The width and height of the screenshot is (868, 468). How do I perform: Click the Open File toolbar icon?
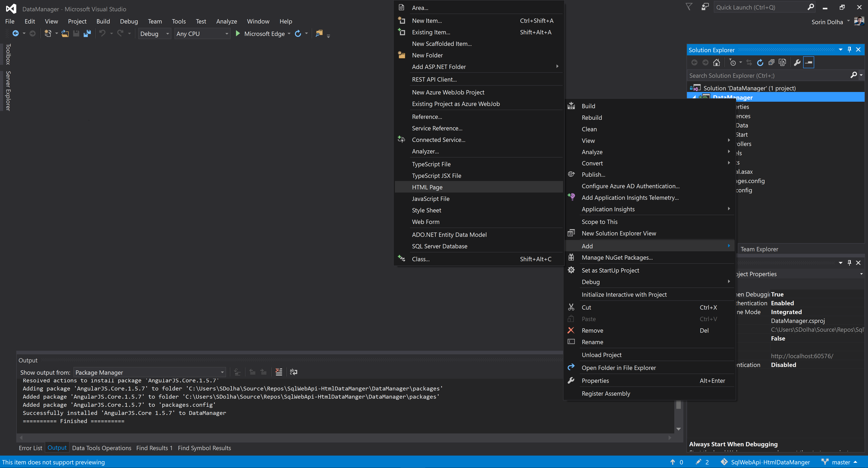point(65,33)
